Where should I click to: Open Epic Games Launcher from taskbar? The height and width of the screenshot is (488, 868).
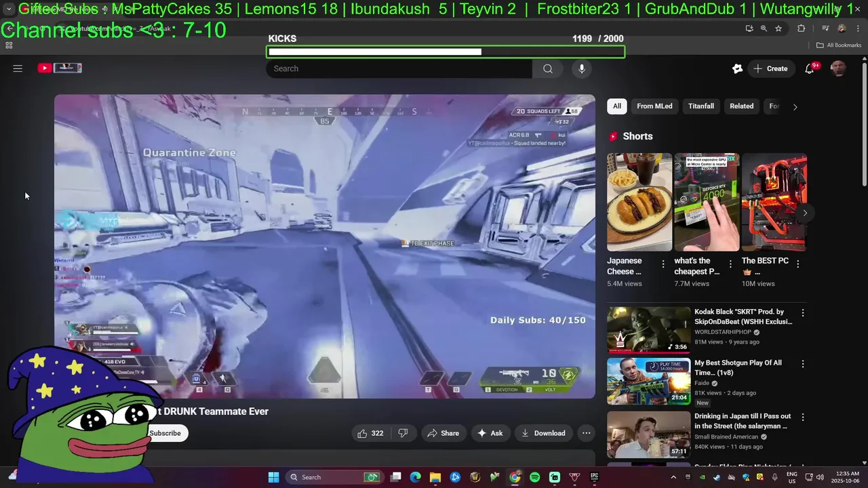594,477
